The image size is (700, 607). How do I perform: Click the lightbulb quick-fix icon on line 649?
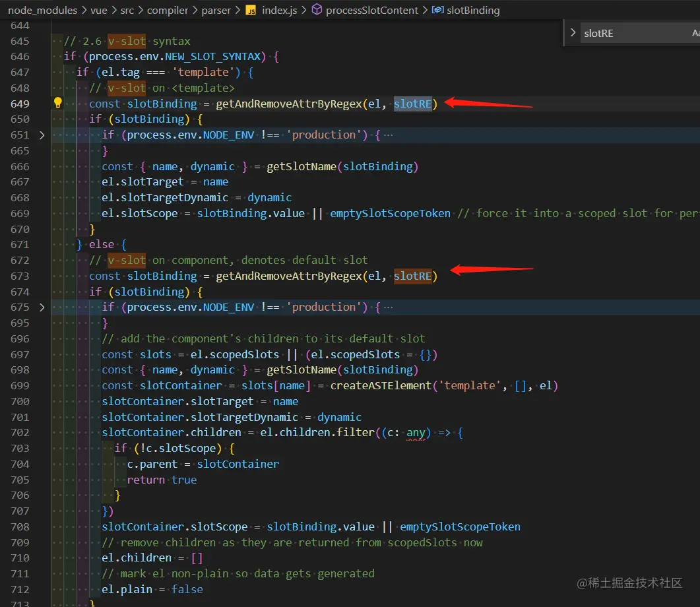(57, 103)
